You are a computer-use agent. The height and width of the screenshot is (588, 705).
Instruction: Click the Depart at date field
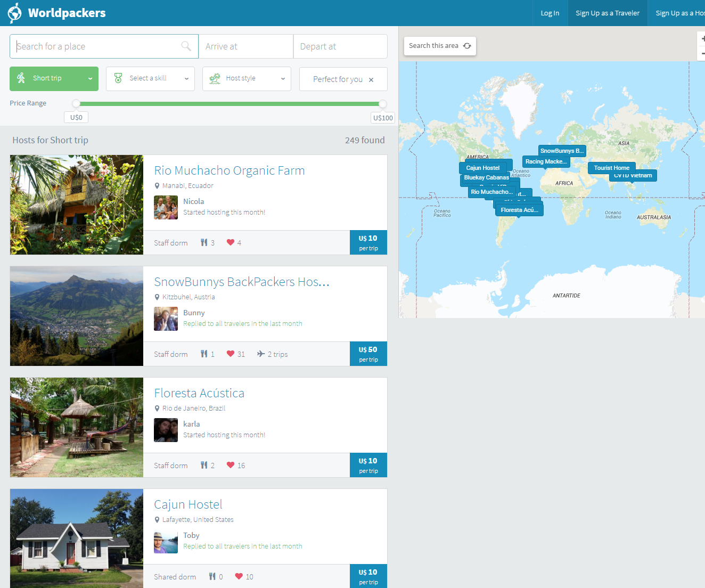coord(340,46)
